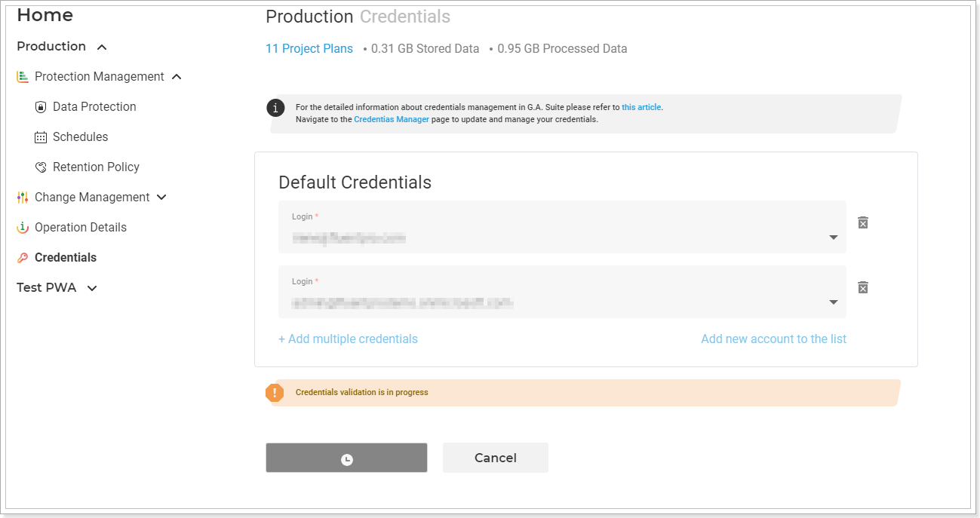Collapse Protection Management chevron
The height and width of the screenshot is (518, 980).
tap(177, 77)
